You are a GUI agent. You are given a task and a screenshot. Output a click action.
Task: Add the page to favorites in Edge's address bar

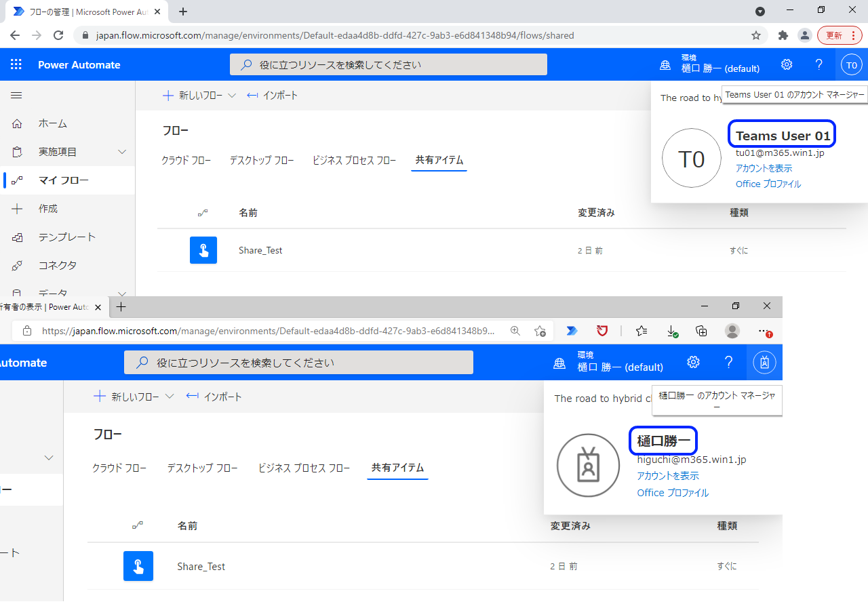click(x=540, y=331)
